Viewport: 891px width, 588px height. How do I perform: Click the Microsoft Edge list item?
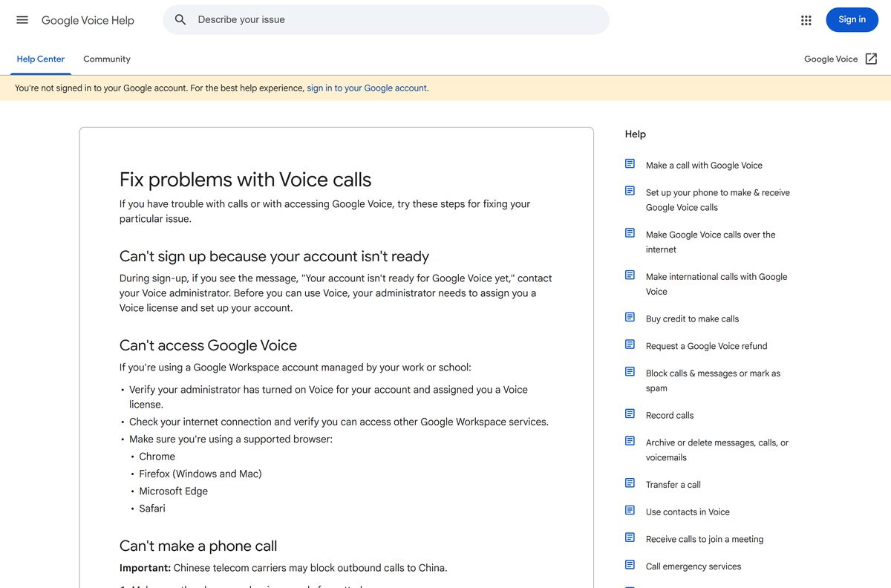[x=173, y=491]
